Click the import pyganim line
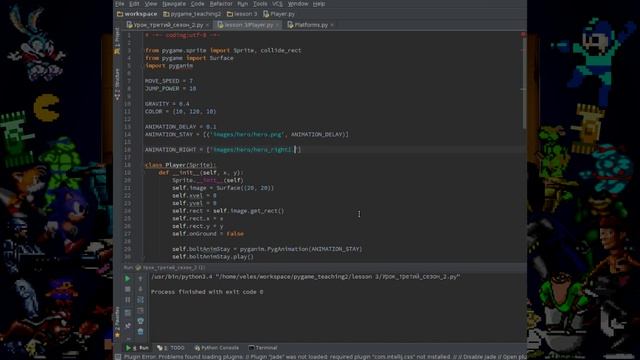Image resolution: width=640 pixels, height=360 pixels. tap(169, 66)
